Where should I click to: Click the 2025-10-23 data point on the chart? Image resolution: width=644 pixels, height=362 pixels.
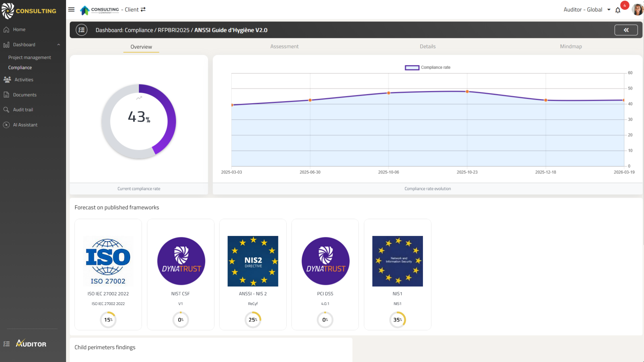tap(467, 92)
